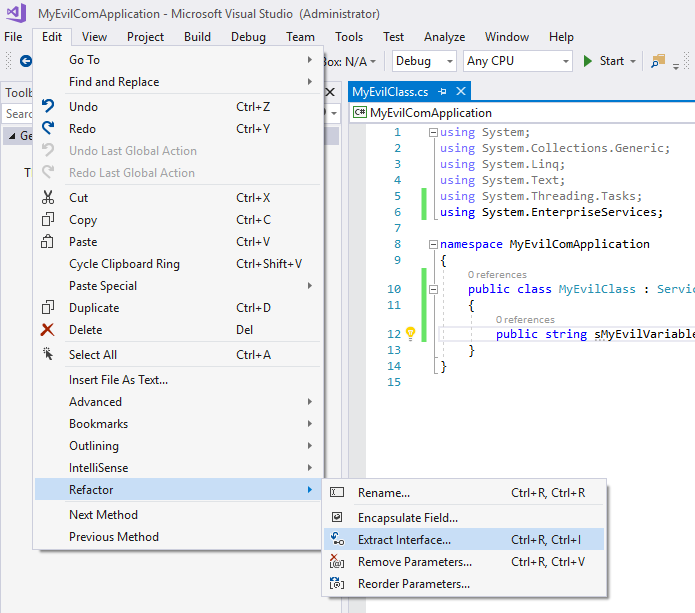Screen dimensions: 695x613
Task: Click the Duplicate icon
Action: click(x=48, y=308)
